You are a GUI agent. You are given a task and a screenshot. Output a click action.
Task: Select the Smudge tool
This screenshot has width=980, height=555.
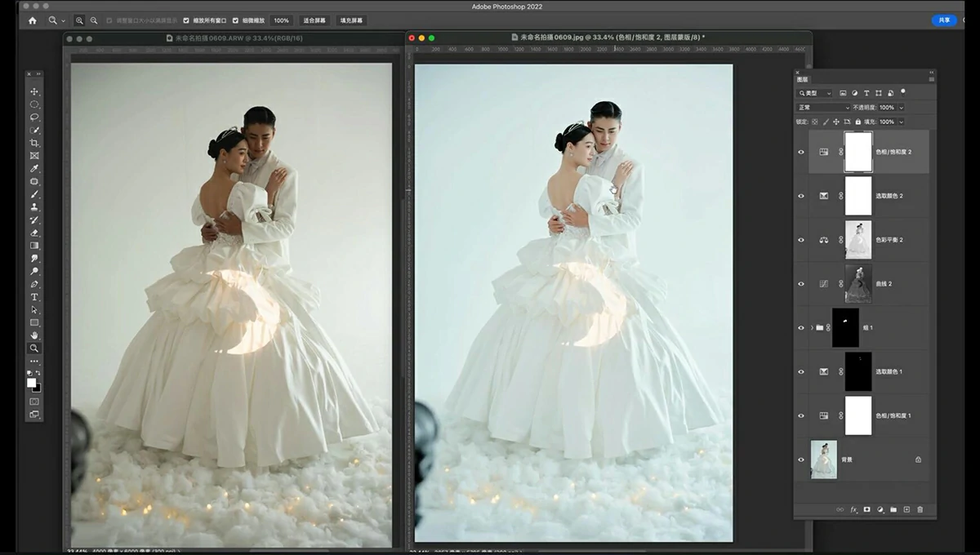34,258
